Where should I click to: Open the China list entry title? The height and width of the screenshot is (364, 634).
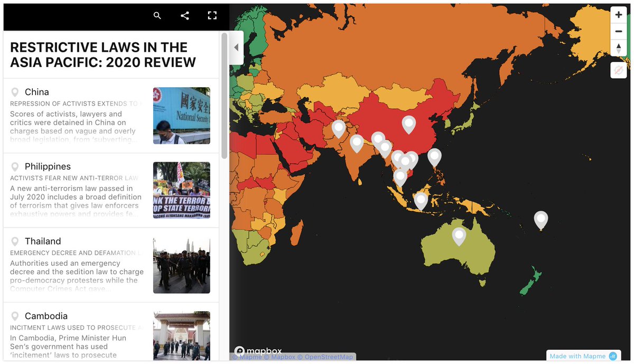[x=37, y=92]
